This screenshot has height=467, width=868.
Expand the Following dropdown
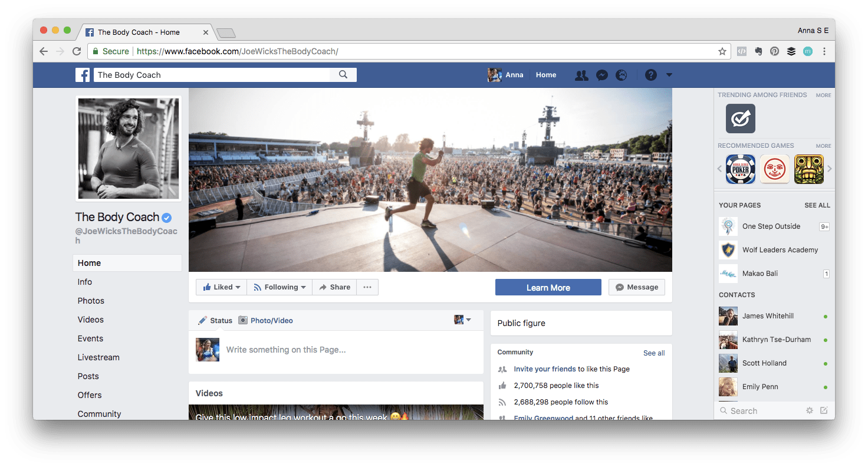tap(279, 287)
